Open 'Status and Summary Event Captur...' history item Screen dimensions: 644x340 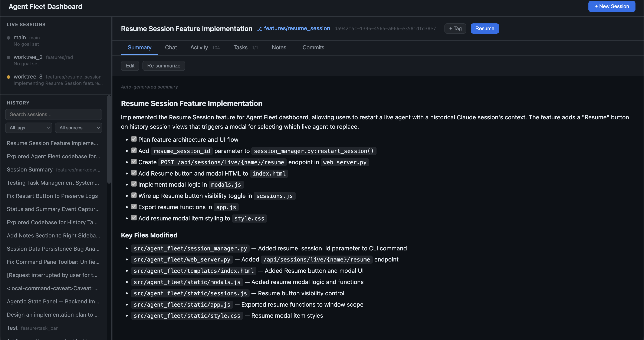[53, 209]
